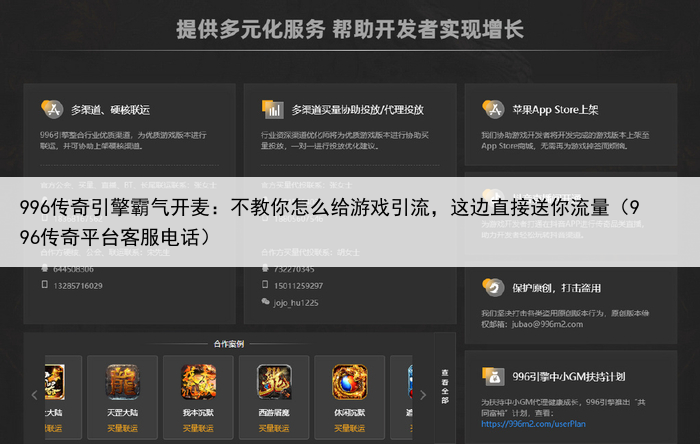Advance case carousel with next arrow
The height and width of the screenshot is (444, 700).
pos(422,395)
